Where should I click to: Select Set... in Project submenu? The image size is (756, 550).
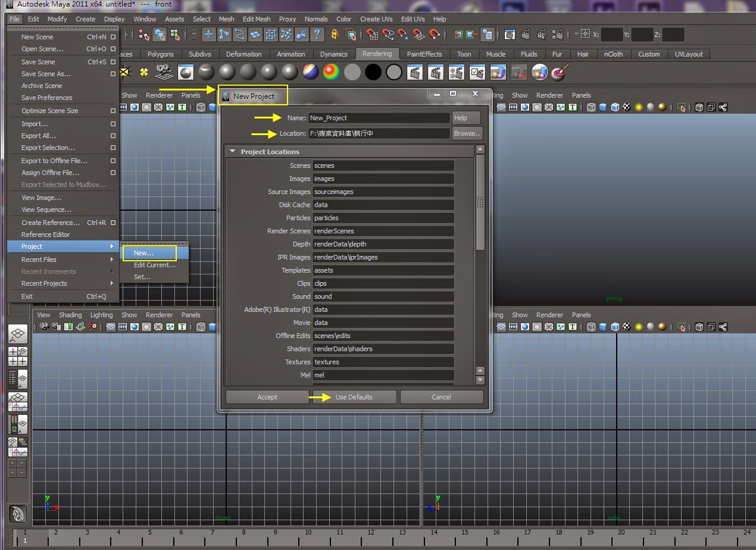coord(142,277)
